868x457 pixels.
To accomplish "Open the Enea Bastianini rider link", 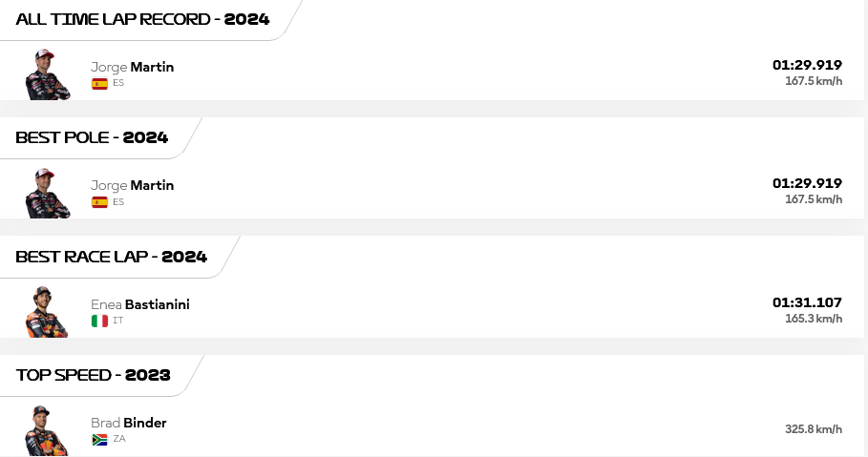I will pyautogui.click(x=140, y=304).
